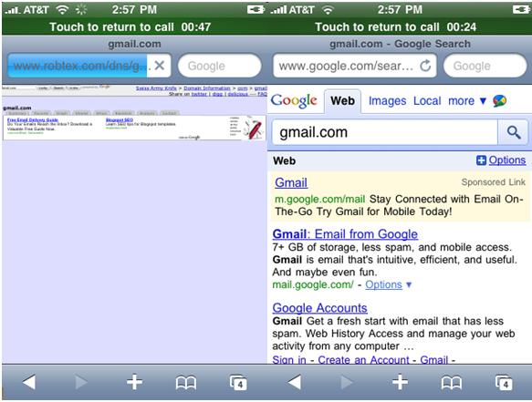
Task: Tap the left battery status icon
Action: pos(256,9)
